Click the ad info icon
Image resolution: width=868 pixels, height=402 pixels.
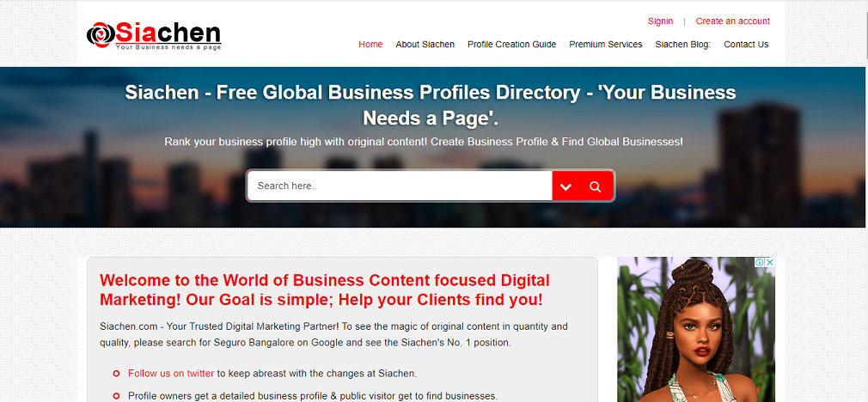tap(760, 262)
